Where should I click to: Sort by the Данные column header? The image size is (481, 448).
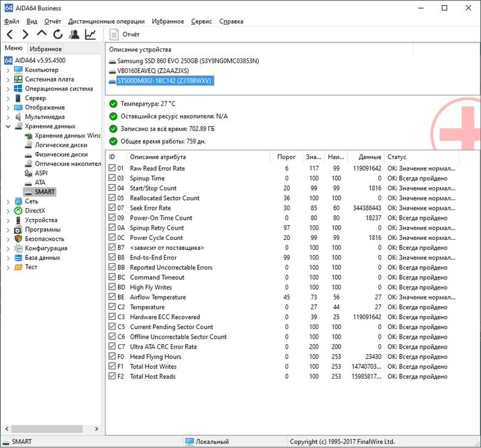coord(370,157)
